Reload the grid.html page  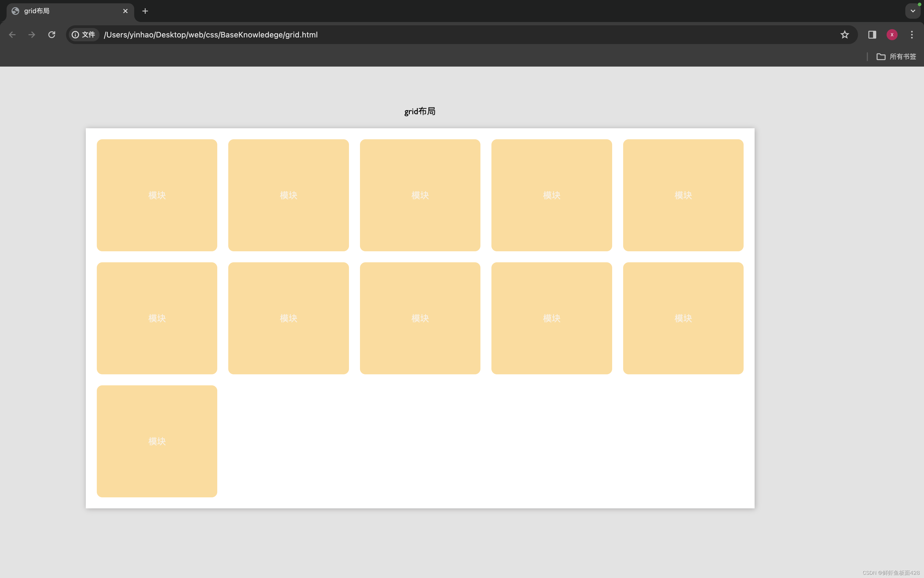pos(52,35)
